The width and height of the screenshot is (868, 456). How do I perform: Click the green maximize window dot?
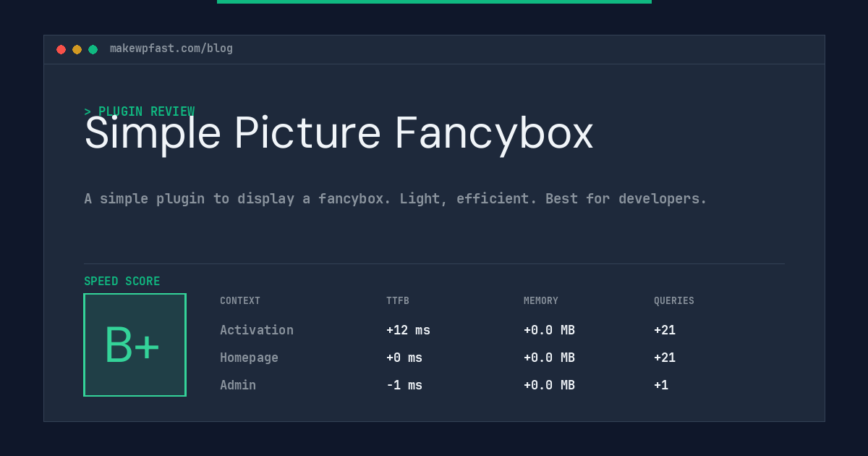(x=93, y=49)
